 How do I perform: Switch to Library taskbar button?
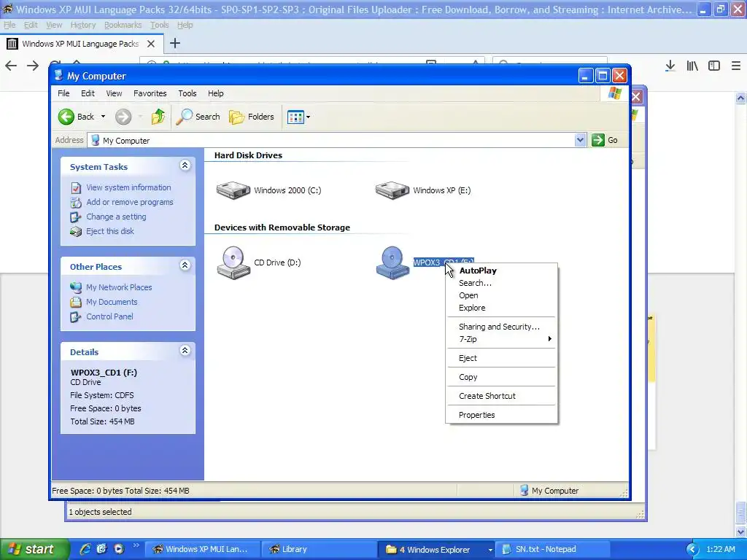click(318, 550)
